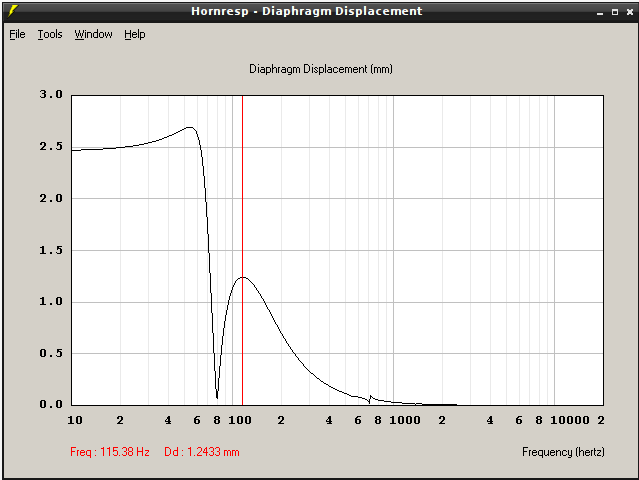Click the 'Freq : 115.38 Hz' readout
639x480 pixels.
[110, 452]
